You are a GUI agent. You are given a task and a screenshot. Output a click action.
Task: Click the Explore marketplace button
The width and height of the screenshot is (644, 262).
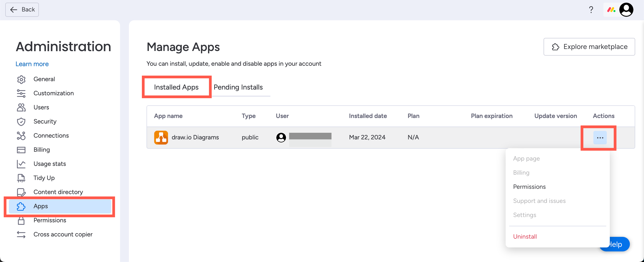(x=589, y=47)
